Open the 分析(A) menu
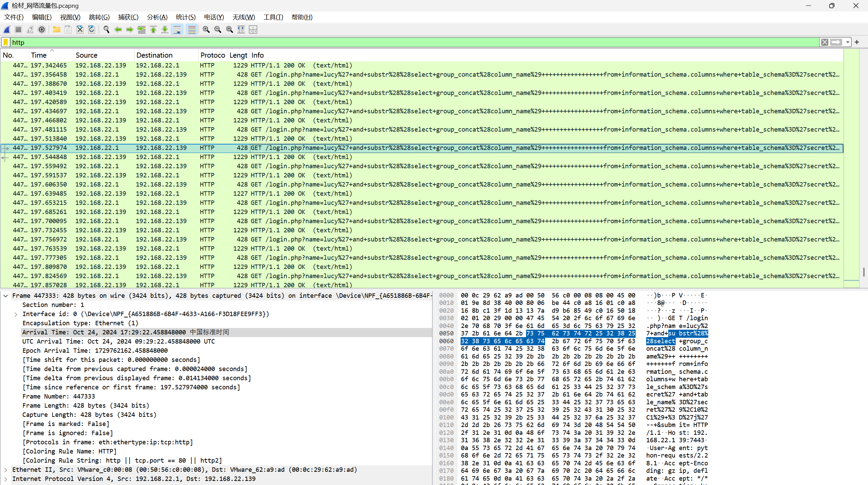 [x=157, y=17]
